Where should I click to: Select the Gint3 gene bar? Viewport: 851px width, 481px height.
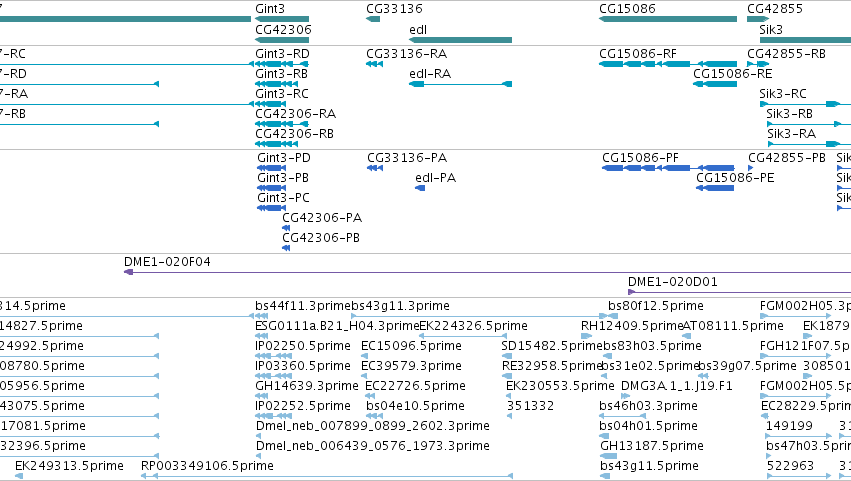coord(282,19)
